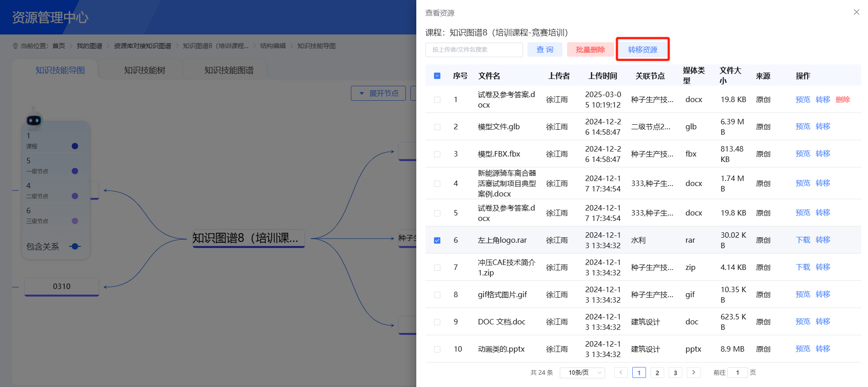The height and width of the screenshot is (387, 868).
Task: Check the box for gif格式图片.gif row
Action: 437,295
